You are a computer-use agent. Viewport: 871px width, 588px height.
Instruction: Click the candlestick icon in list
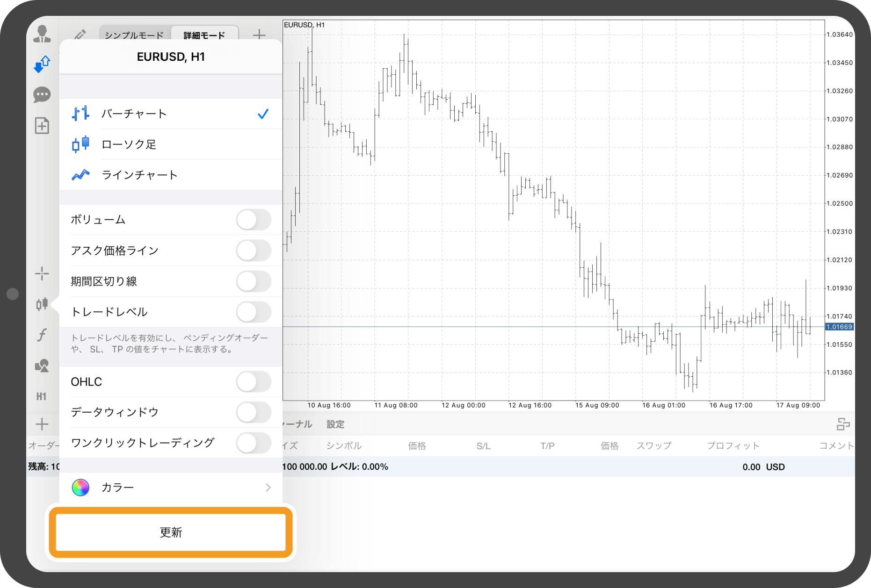[80, 144]
